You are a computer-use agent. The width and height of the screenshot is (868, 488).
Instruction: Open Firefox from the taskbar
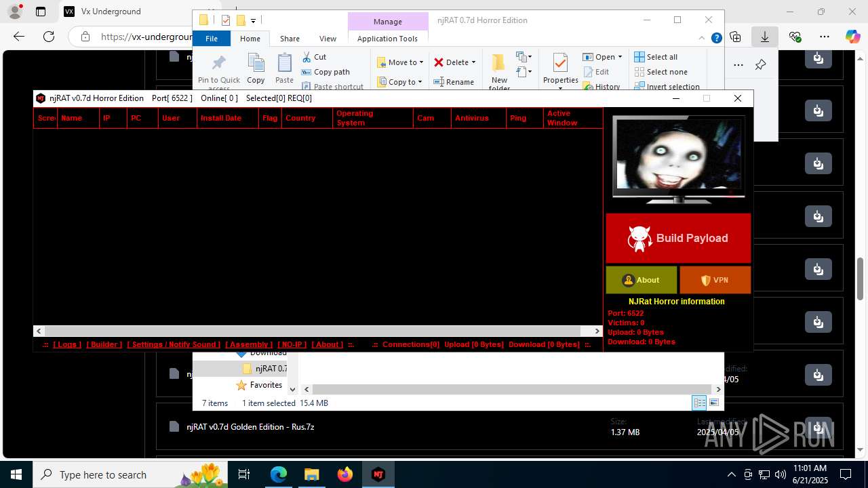[345, 474]
